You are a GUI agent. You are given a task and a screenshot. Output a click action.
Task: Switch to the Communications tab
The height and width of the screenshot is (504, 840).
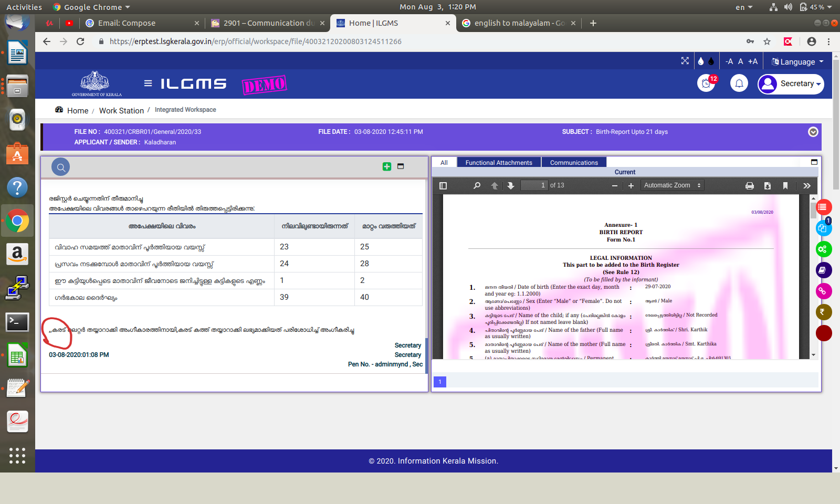tap(574, 163)
